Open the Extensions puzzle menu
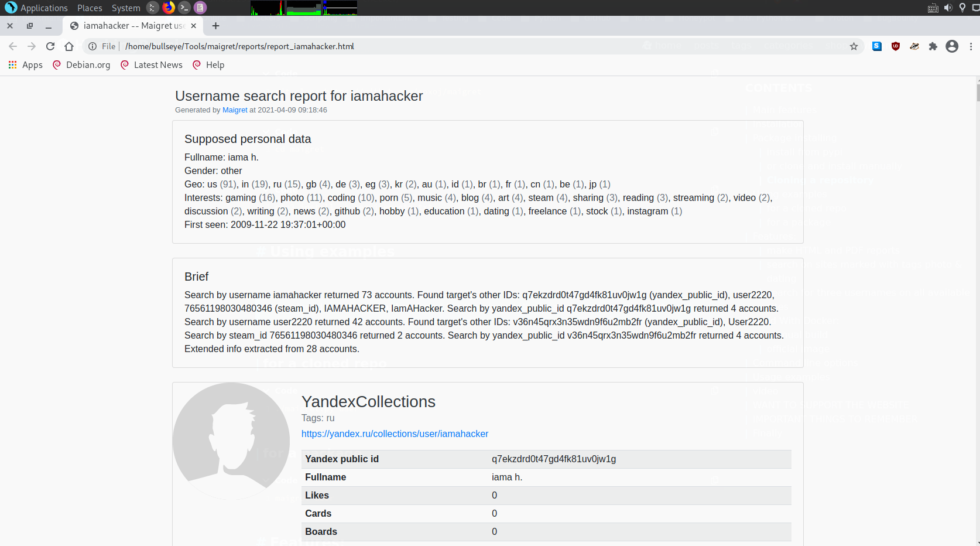 point(933,46)
